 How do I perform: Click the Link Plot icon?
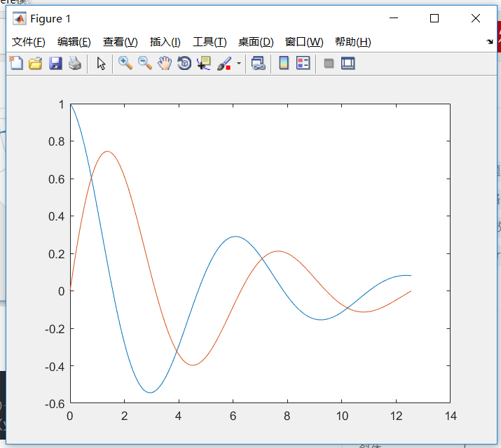tap(258, 63)
